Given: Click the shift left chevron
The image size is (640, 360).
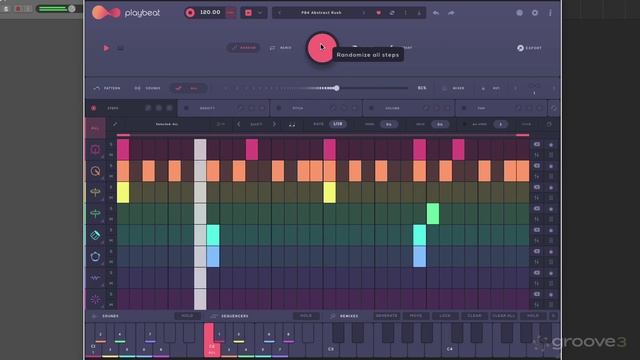Looking at the screenshot, I should click(239, 124).
